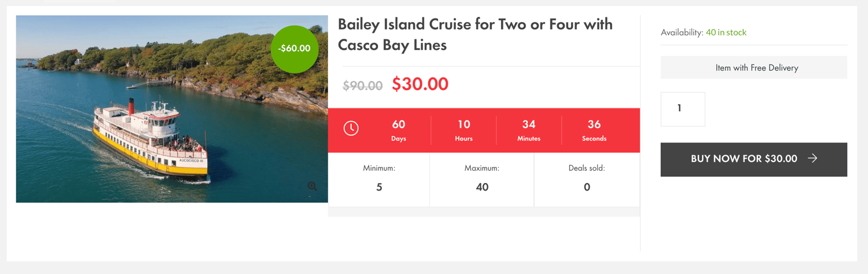
Task: Click the 'Item with Free Delivery' banner
Action: [753, 68]
